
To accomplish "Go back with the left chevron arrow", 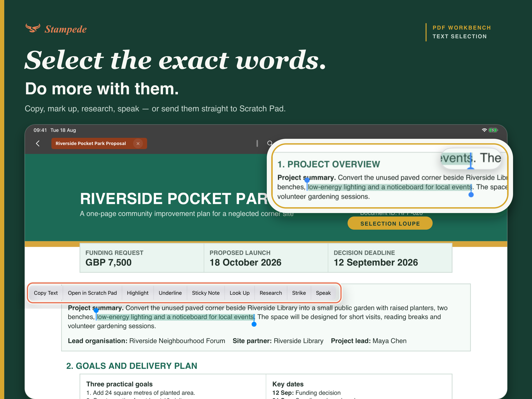I will click(38, 144).
